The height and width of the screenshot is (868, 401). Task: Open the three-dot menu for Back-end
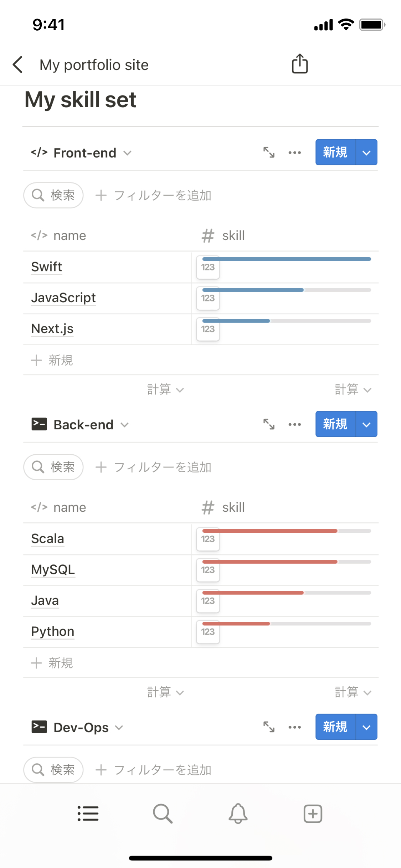point(295,424)
